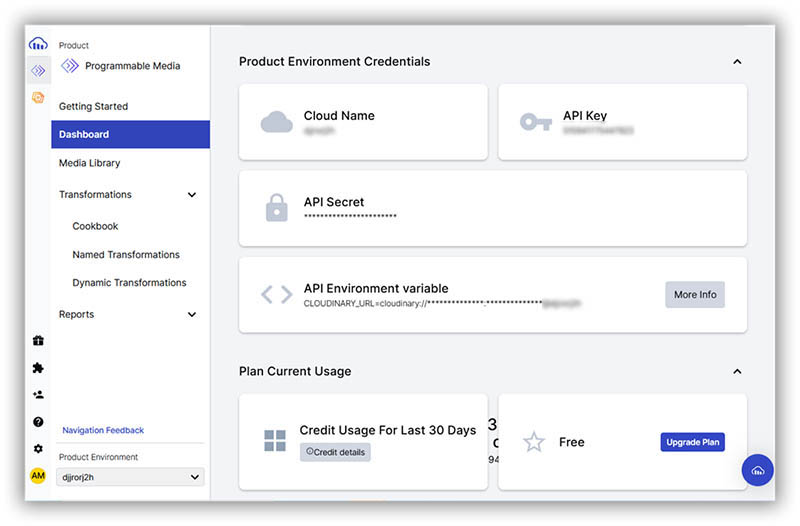The width and height of the screenshot is (800, 526).
Task: Open the Product Environment dropdown djjrorj2h
Action: coord(131,477)
